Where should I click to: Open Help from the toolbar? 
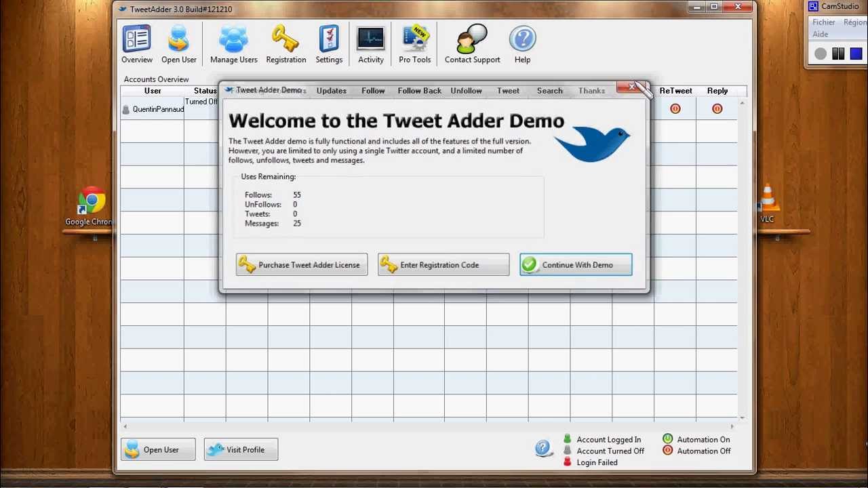(x=522, y=45)
